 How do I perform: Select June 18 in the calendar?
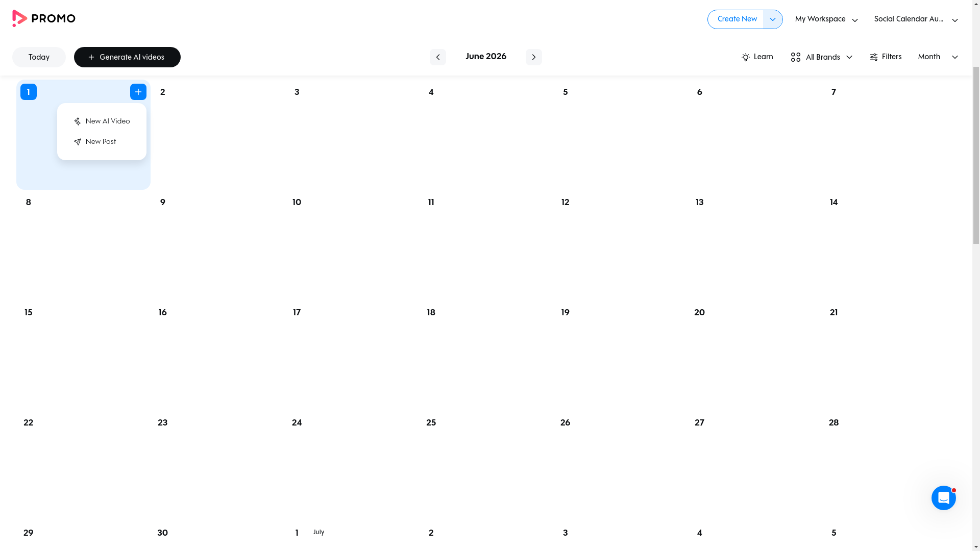431,313
